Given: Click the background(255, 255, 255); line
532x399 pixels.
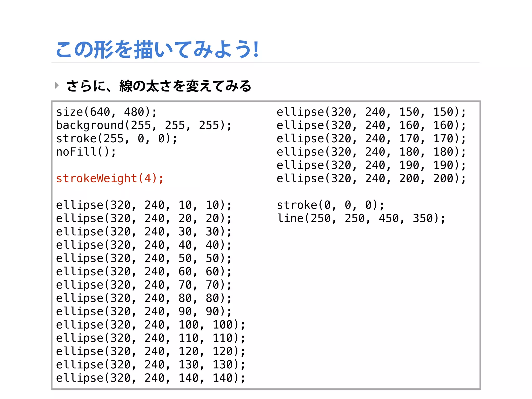Looking at the screenshot, I should coord(144,125).
